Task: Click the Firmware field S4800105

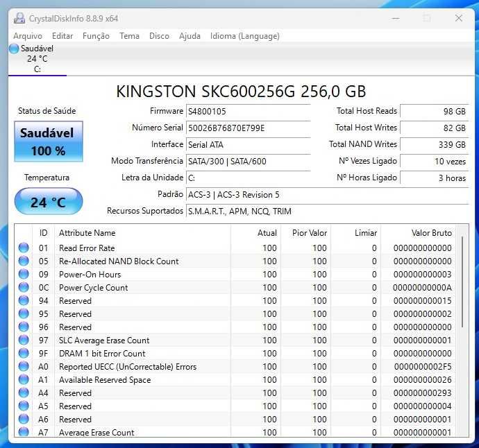Action: pyautogui.click(x=248, y=112)
